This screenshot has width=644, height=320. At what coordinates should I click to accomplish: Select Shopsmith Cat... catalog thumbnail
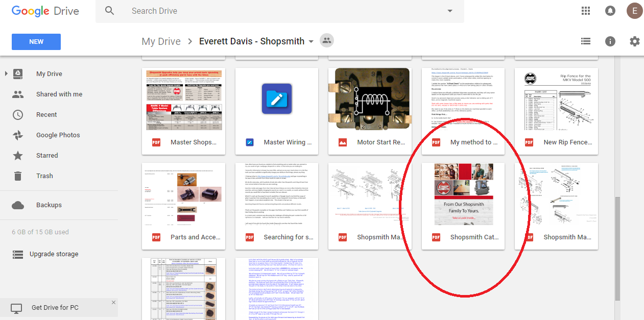(463, 194)
